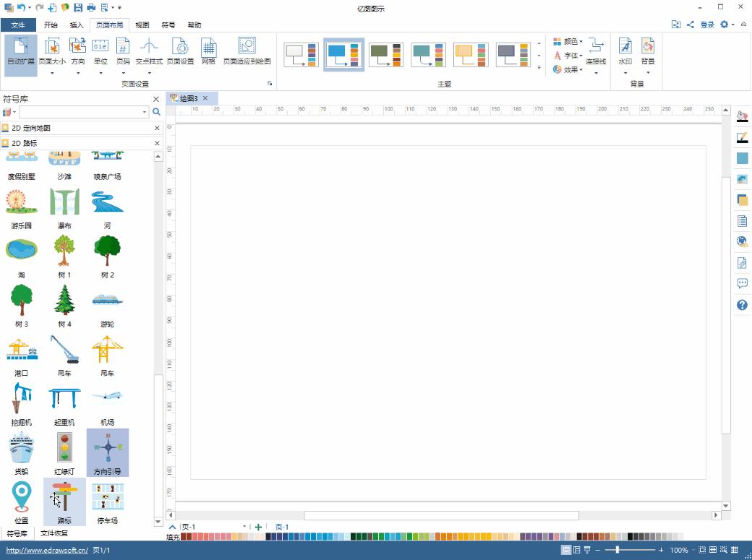Click the zoom in plus button
Viewport: 752px width, 560px height.
coord(661,550)
